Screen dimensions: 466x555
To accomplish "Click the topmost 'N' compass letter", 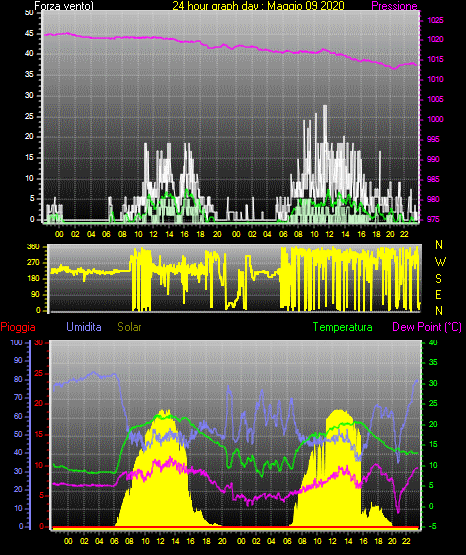I will [x=439, y=245].
